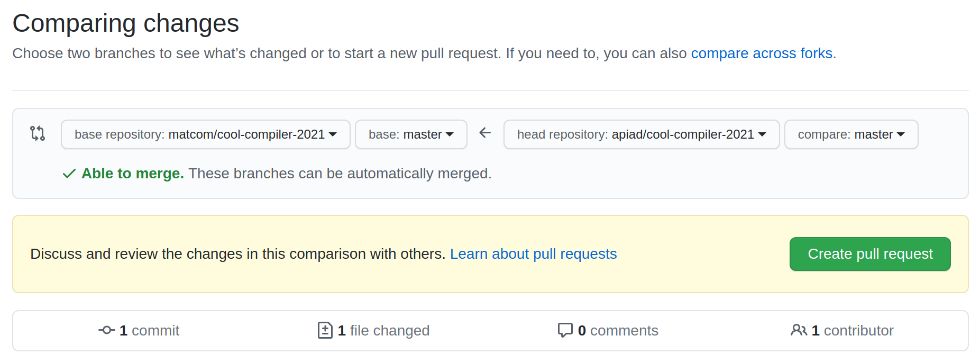The width and height of the screenshot is (980, 363).
Task: Click the Able to merge status text
Action: (133, 174)
